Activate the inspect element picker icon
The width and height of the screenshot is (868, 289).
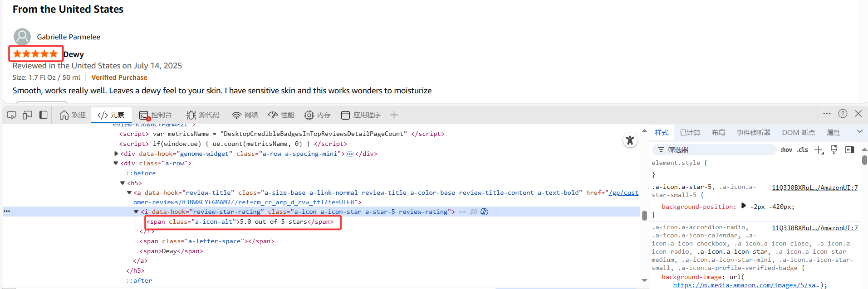[x=11, y=115]
